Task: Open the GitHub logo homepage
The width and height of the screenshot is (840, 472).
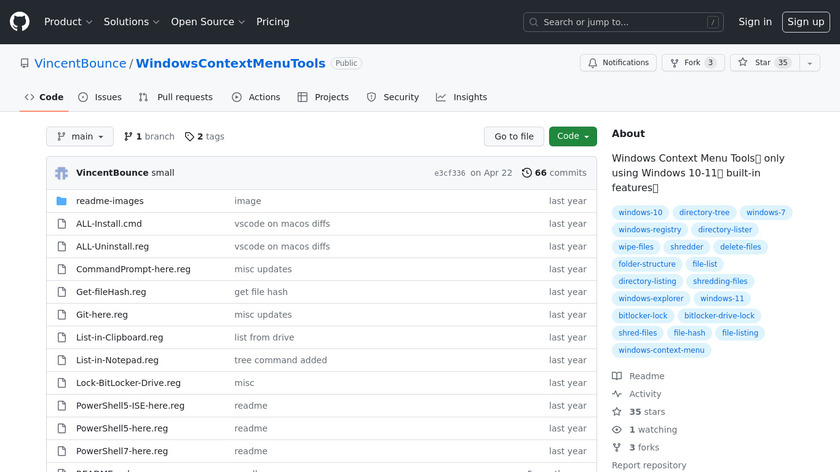Action: tap(20, 22)
